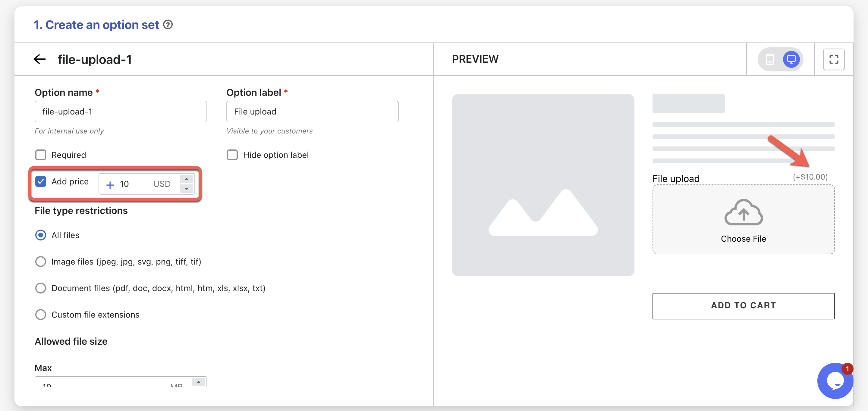Select Custom file extensions option
868x411 pixels.
41,314
